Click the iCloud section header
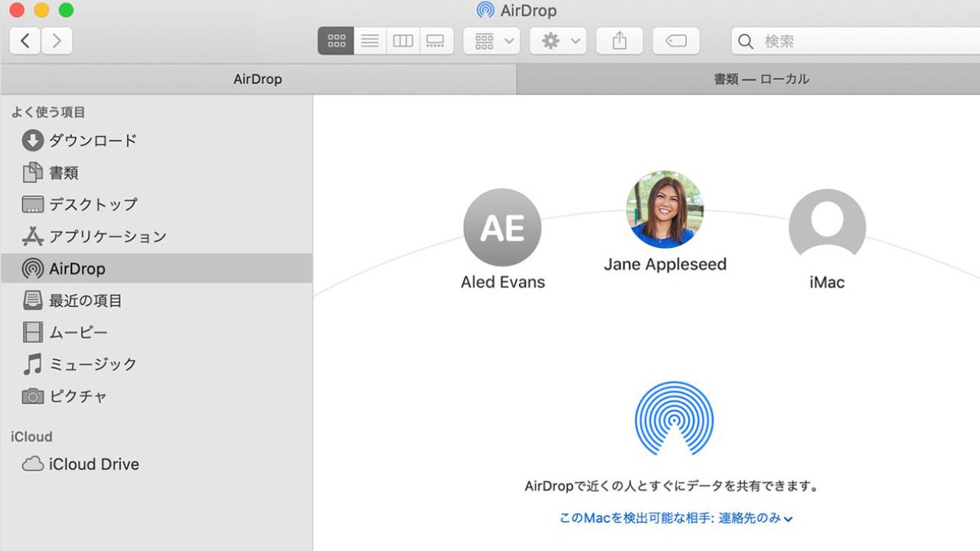The image size is (980, 551). [31, 437]
